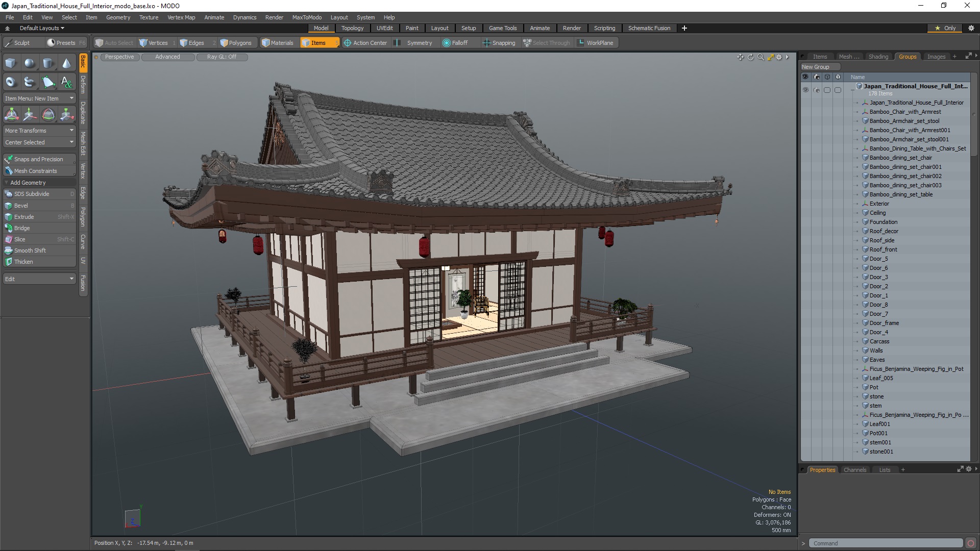Open Item Menu: New Item dropdown
This screenshot has height=551, width=980.
click(x=39, y=98)
